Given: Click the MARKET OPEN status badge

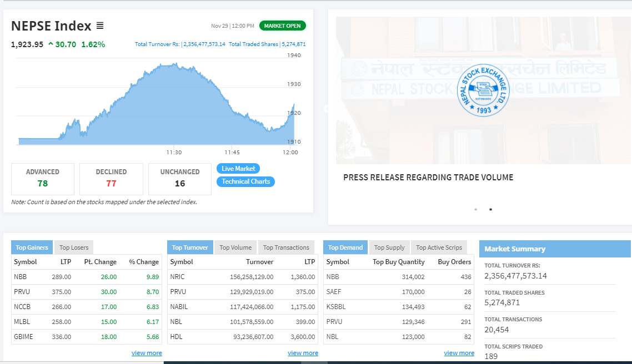Looking at the screenshot, I should pos(283,26).
